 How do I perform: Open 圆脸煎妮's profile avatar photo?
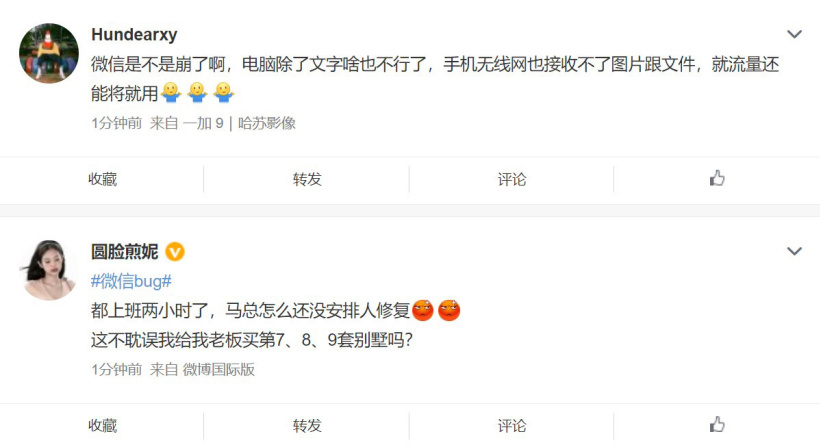pos(49,270)
